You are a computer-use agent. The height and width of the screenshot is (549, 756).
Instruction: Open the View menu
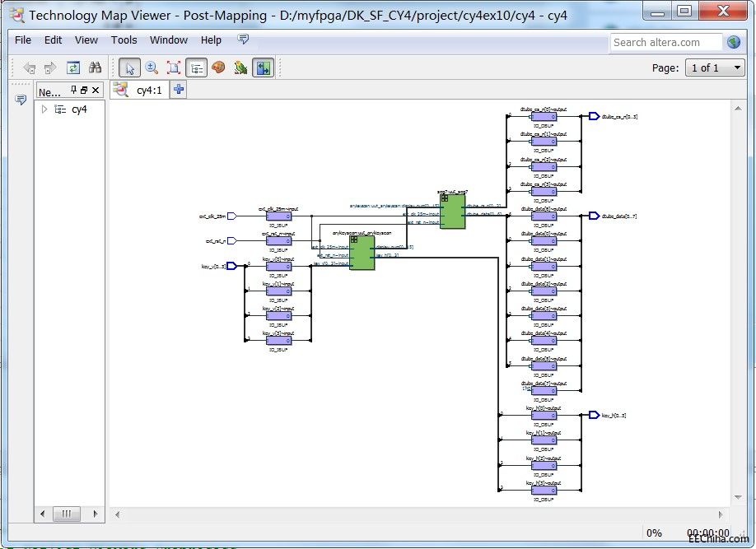86,40
